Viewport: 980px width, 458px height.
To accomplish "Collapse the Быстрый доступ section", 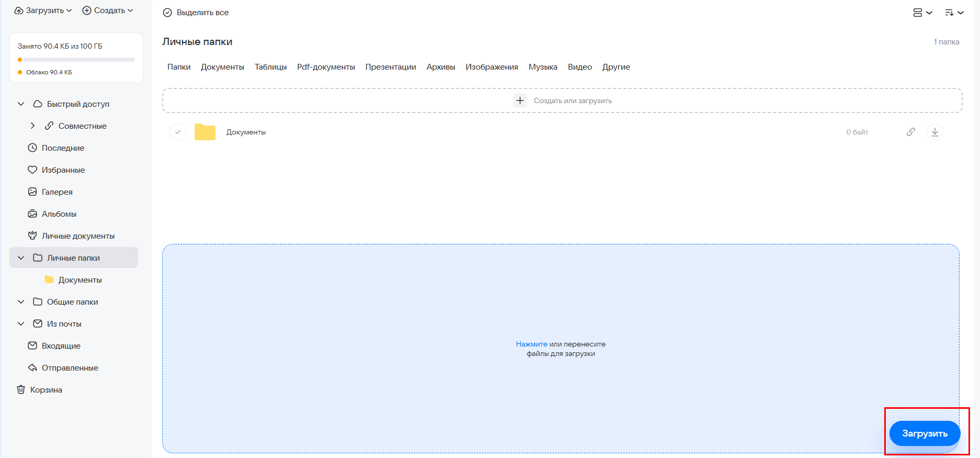I will [x=21, y=104].
